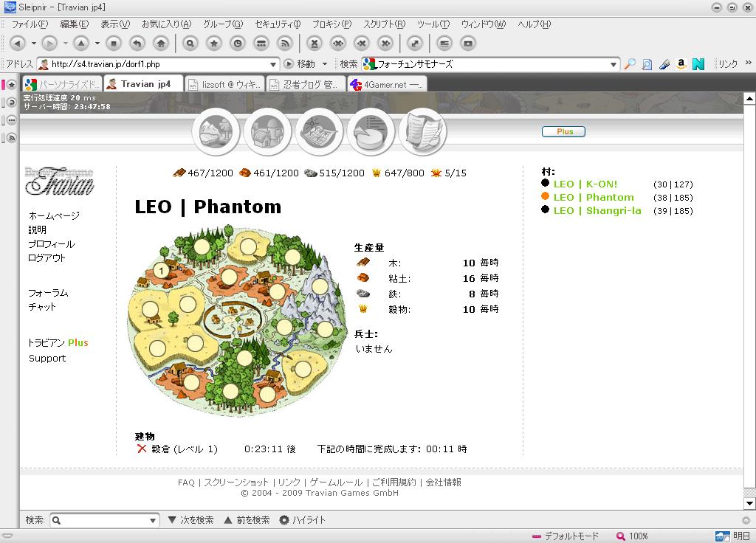Screen dimensions: 756x543
Task: Click the village center in the map
Action: tap(233, 319)
